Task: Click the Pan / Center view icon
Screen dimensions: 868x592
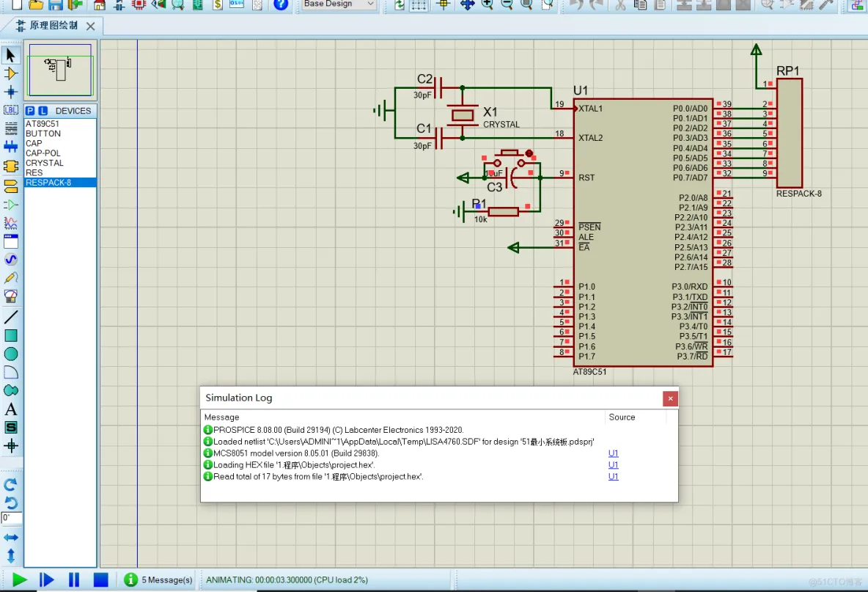Action: click(467, 4)
